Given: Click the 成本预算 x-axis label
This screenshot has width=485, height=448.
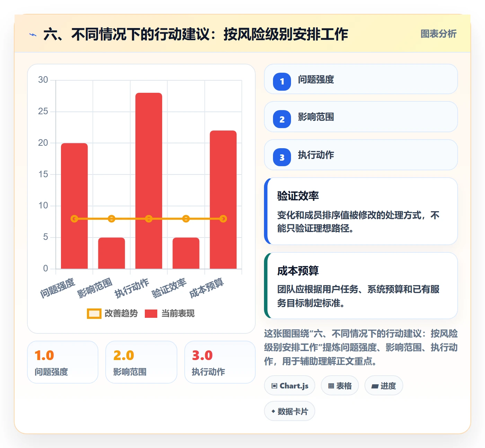Looking at the screenshot, I should (206, 288).
